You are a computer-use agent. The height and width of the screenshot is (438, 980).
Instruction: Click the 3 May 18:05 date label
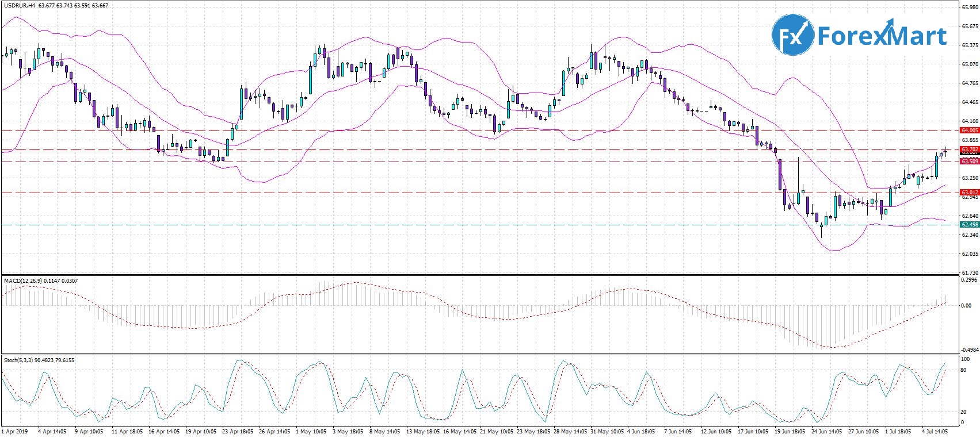pos(349,432)
